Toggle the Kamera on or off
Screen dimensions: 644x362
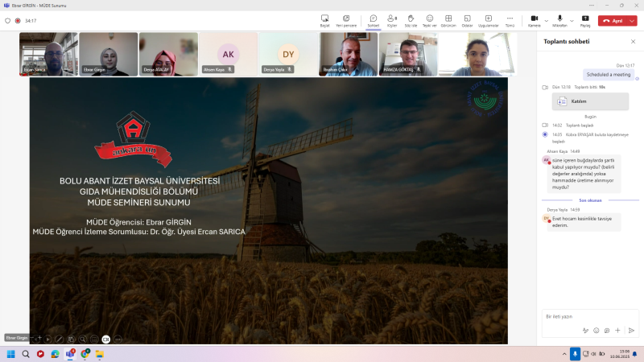click(535, 21)
